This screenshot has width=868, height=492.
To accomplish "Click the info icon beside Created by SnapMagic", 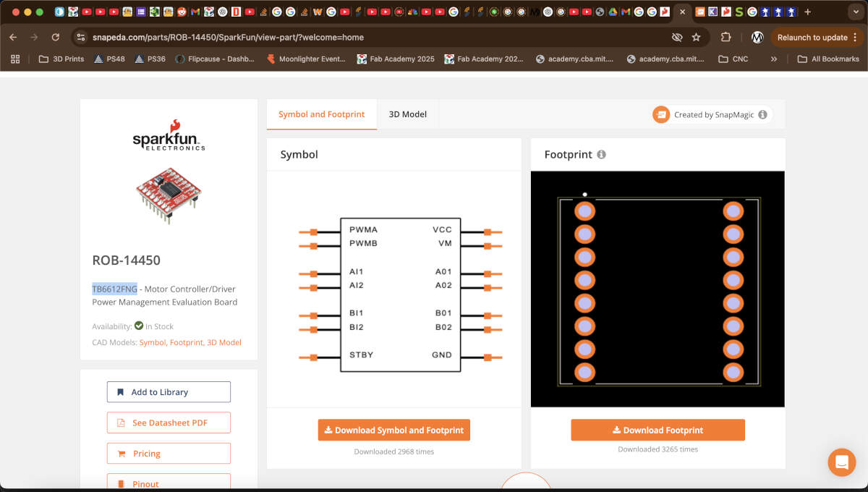I will [x=762, y=114].
